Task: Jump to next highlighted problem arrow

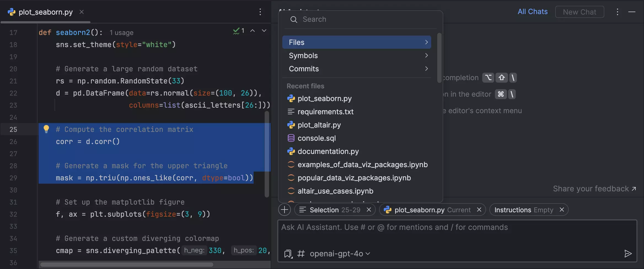Action: pos(264,31)
